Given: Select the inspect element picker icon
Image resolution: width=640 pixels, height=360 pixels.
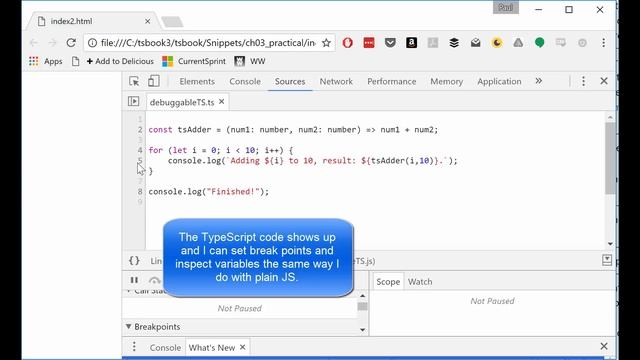Looking at the screenshot, I should (134, 81).
